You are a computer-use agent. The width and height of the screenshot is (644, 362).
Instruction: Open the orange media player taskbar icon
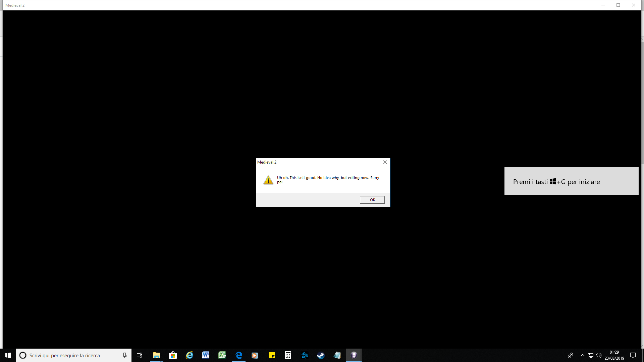coord(255,355)
